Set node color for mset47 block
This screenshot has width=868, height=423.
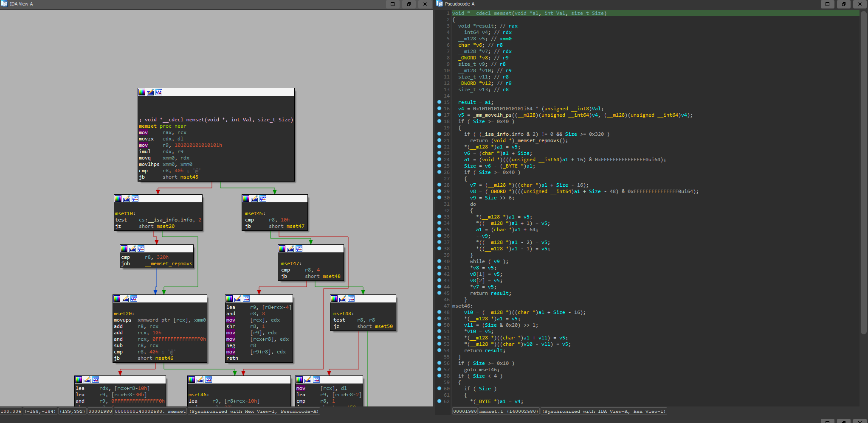click(282, 249)
